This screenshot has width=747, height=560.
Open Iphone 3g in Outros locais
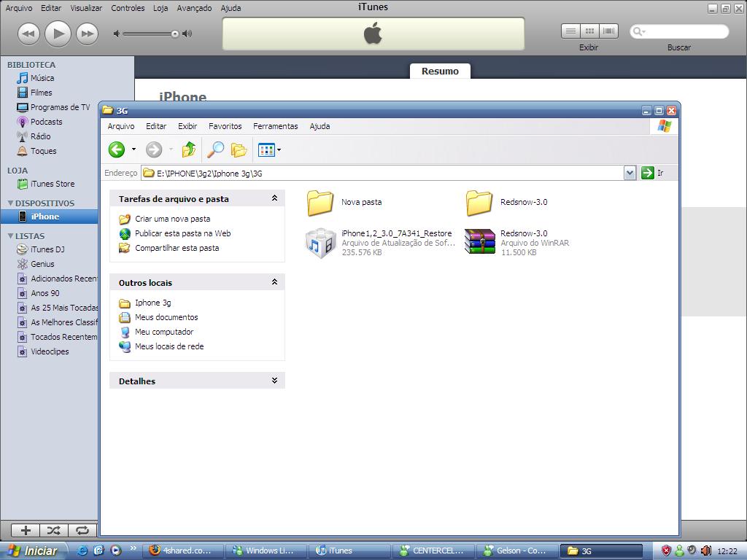tap(153, 303)
